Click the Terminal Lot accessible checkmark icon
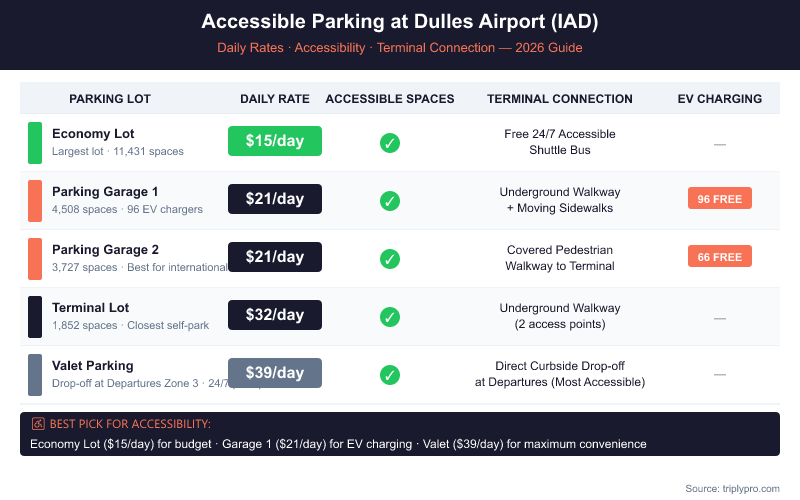Image resolution: width=800 pixels, height=500 pixels. (x=390, y=317)
